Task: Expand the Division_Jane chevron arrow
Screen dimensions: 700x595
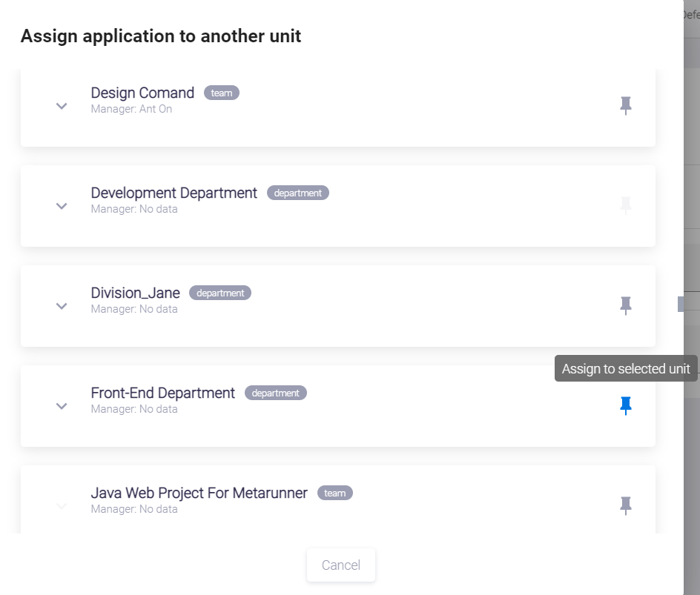Action: click(x=62, y=306)
